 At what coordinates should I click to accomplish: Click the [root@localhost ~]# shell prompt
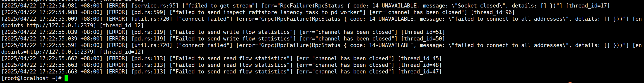click(x=31, y=78)
